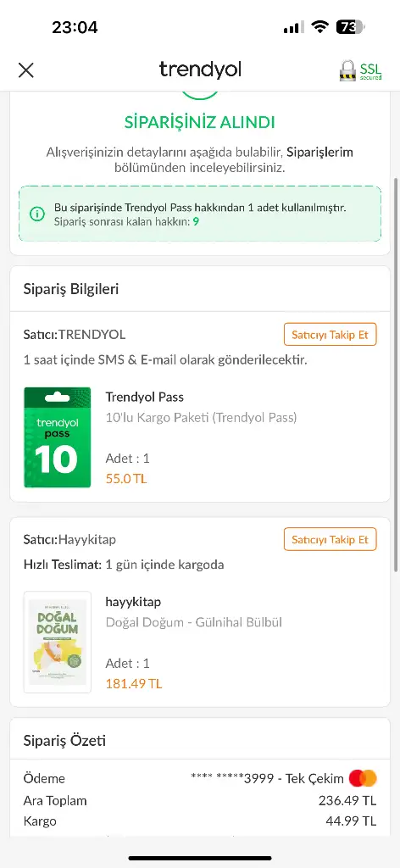The image size is (400, 868).
Task: Click the vertical scrollbar at right edge
Action: [395, 375]
